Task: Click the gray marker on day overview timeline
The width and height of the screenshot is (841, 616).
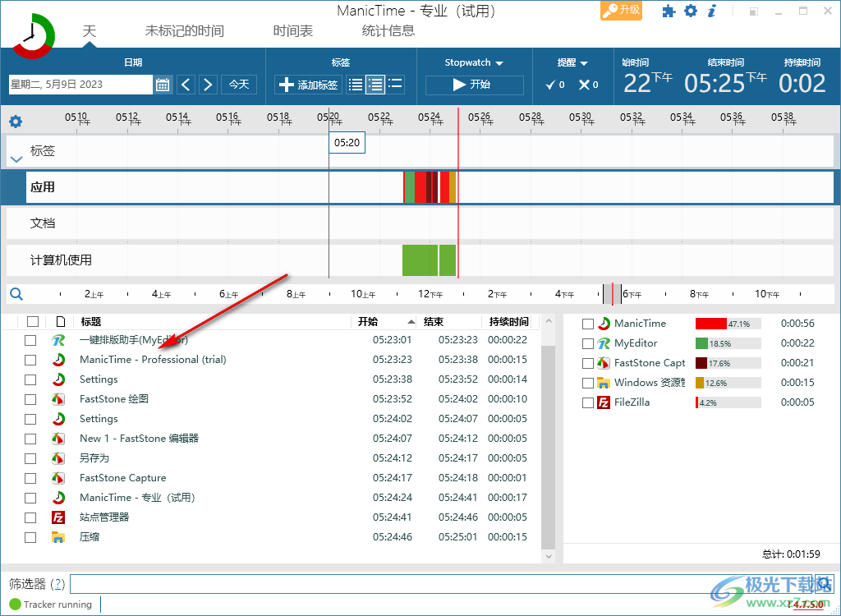Action: 612,294
